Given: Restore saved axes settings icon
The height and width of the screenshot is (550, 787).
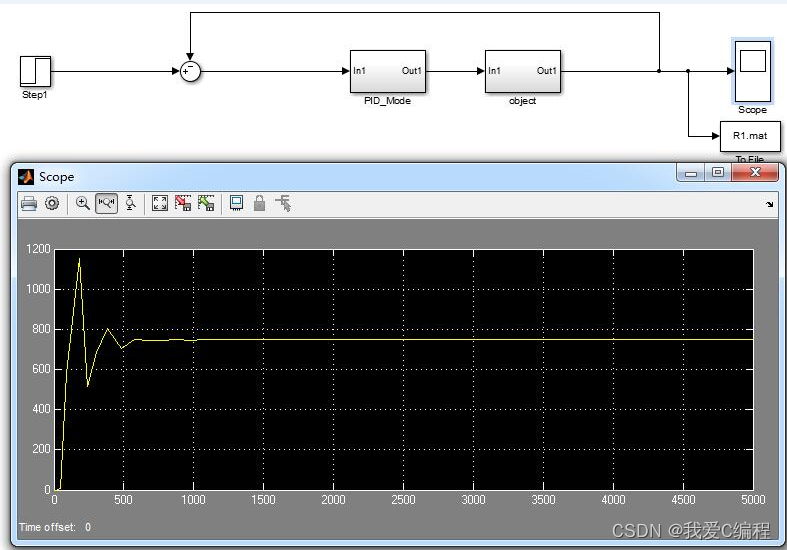Looking at the screenshot, I should 206,203.
